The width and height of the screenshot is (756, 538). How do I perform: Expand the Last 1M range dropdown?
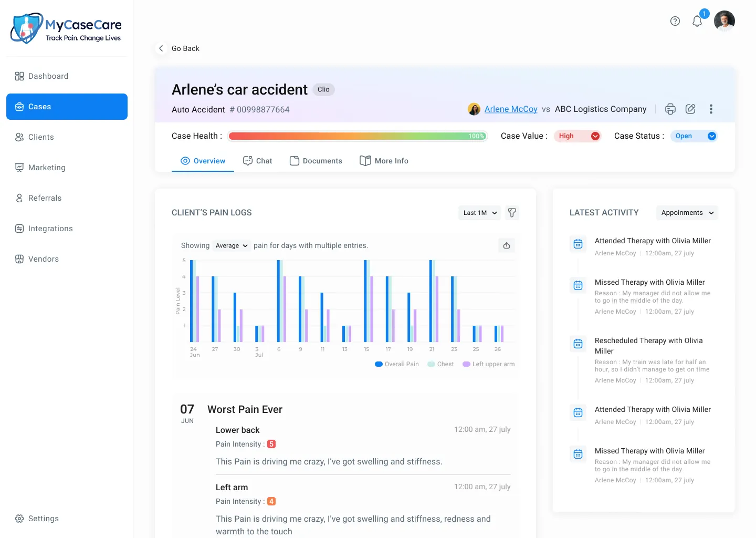coord(479,213)
